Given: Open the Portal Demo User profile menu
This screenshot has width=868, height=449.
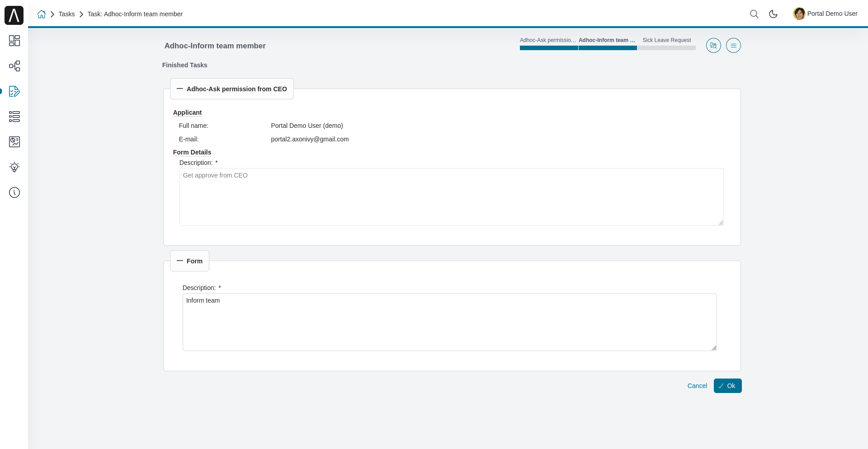Looking at the screenshot, I should pyautogui.click(x=825, y=14).
